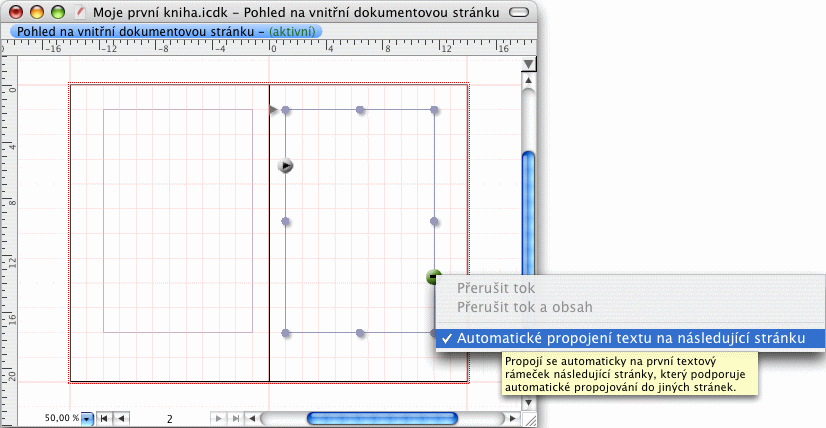Viewport: 826px width, 428px height.
Task: Go to the next page arrow
Action: click(x=217, y=419)
